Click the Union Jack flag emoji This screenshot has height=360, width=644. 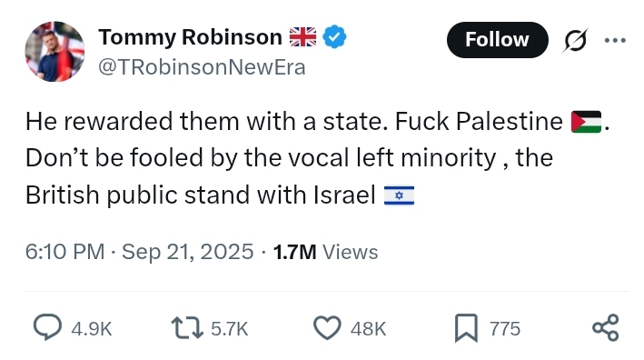tap(303, 37)
